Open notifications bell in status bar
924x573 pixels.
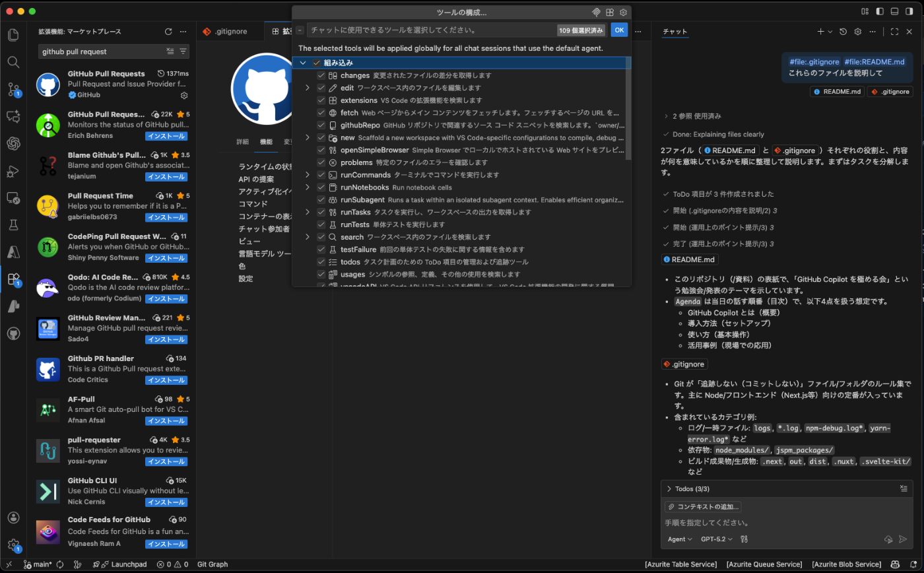click(912, 564)
